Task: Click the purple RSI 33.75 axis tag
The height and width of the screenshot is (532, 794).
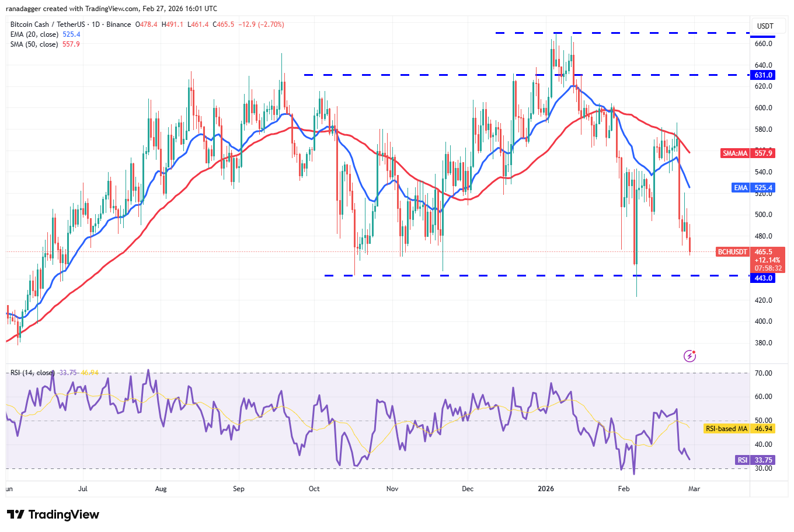Action: tap(742, 460)
